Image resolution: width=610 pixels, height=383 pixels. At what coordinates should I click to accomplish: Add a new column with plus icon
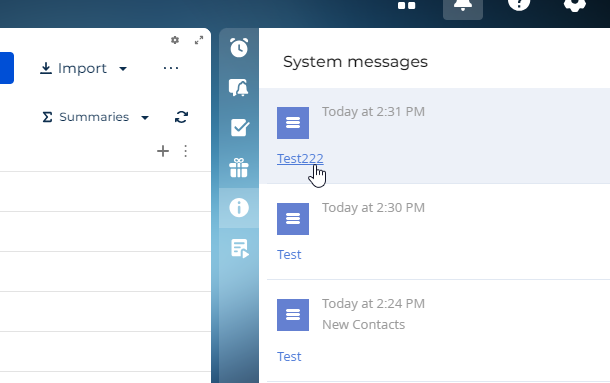163,151
